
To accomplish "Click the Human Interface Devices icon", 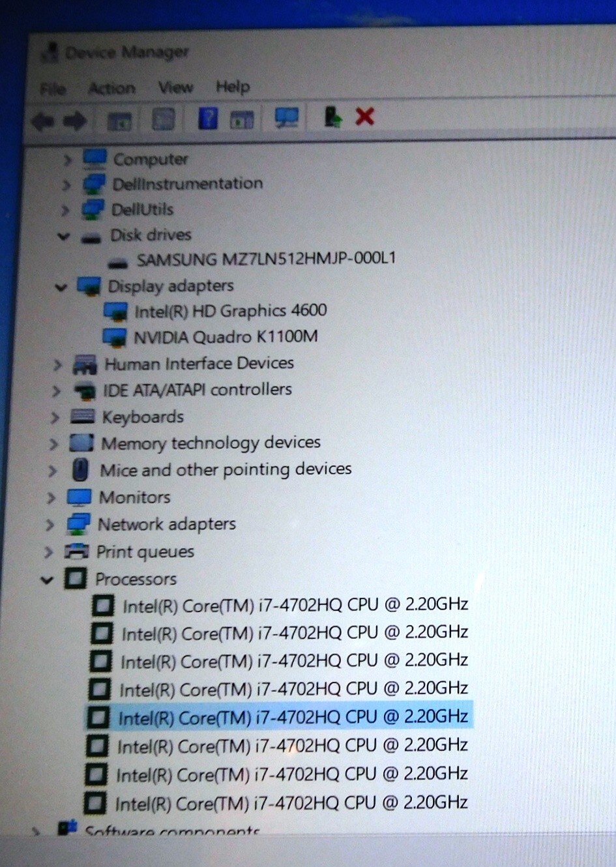I will pos(85,364).
